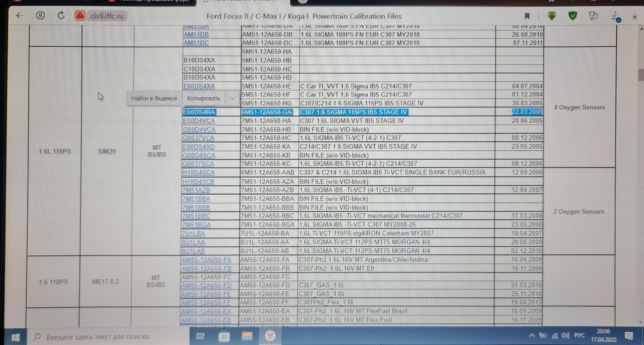Image resolution: width=644 pixels, height=345 pixels.
Task: Open the 7M51BBA file link
Action: [x=196, y=199]
